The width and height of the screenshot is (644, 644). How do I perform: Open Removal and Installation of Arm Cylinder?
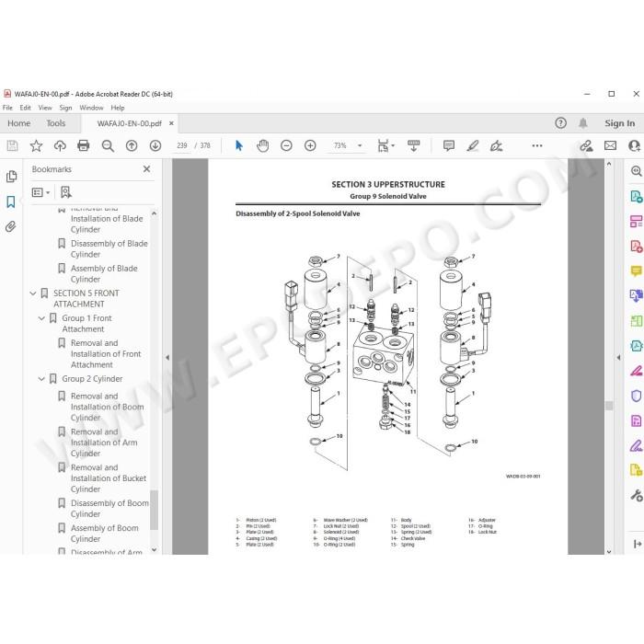click(x=104, y=443)
